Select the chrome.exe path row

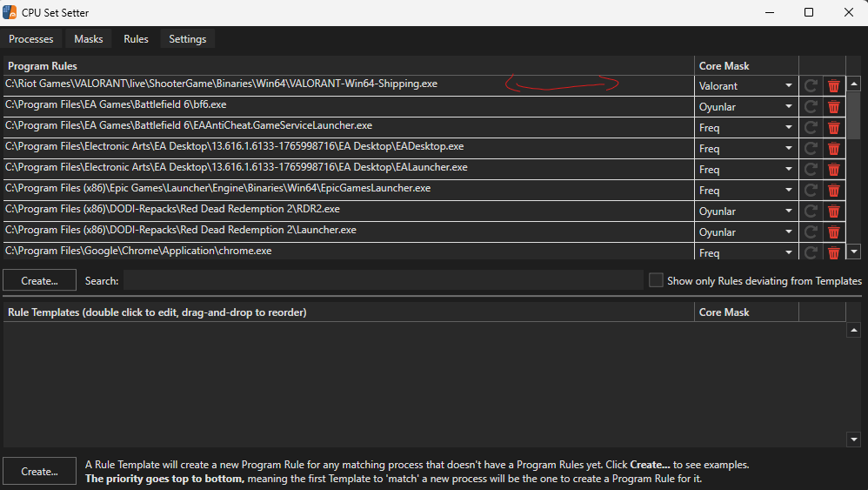(349, 252)
